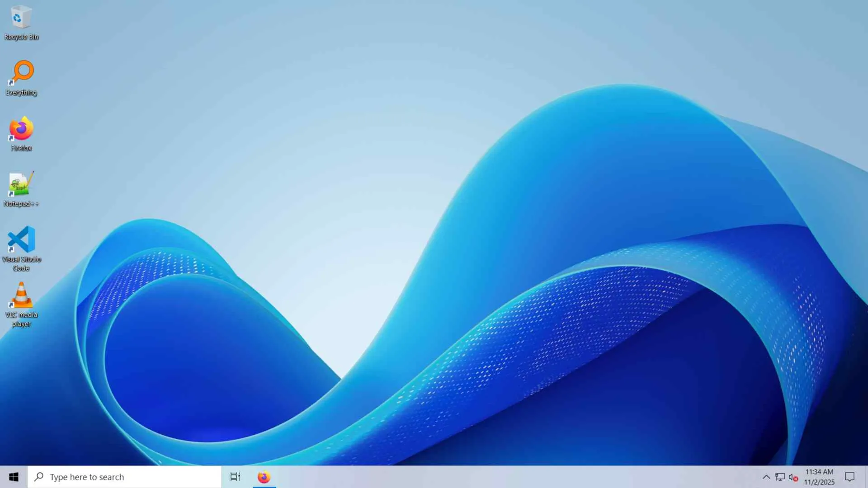Screen dimensions: 868x488
Task: Open Firefox from the taskbar
Action: coord(264,477)
